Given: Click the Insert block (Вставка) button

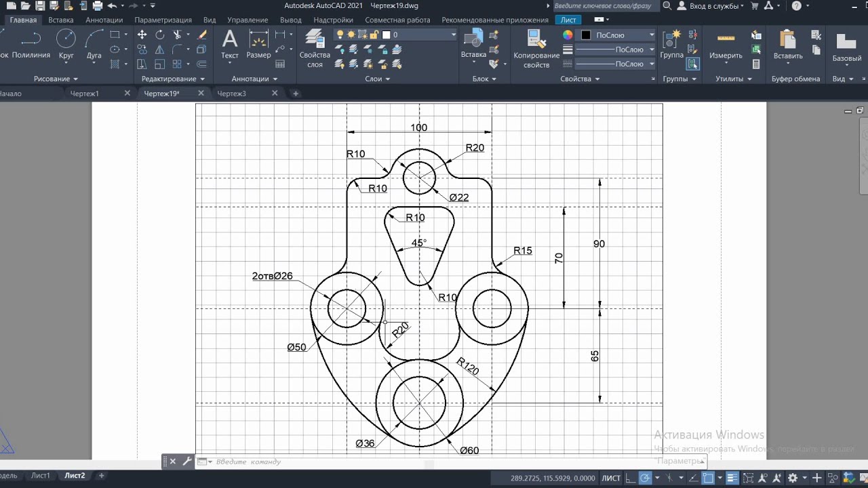Looking at the screenshot, I should point(473,43).
